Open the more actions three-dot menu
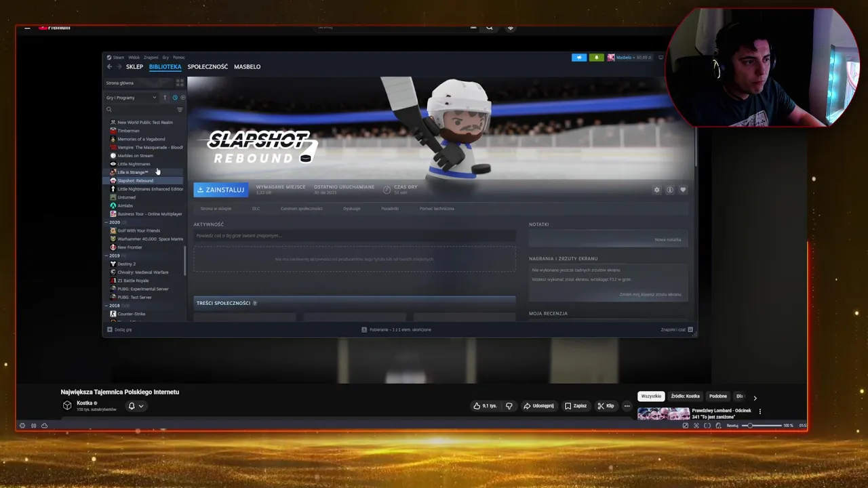The width and height of the screenshot is (868, 488). (x=627, y=406)
